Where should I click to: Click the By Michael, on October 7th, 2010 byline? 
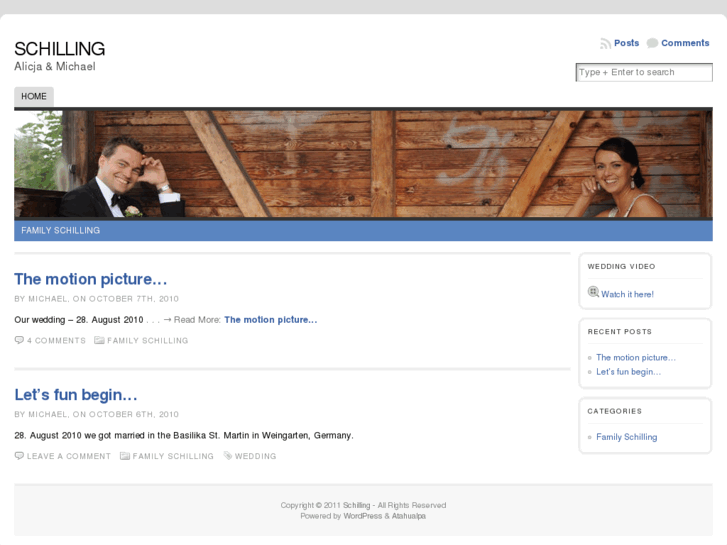click(96, 299)
